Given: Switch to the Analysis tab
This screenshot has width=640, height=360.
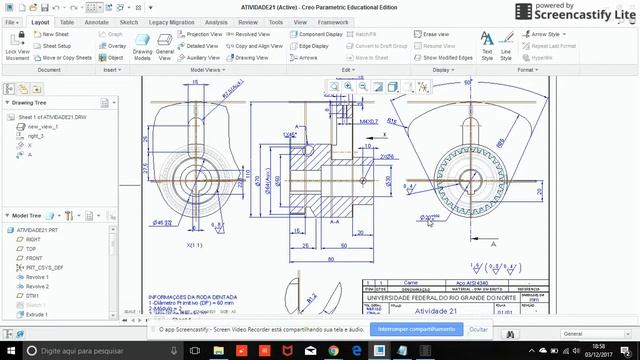Looking at the screenshot, I should click(216, 22).
